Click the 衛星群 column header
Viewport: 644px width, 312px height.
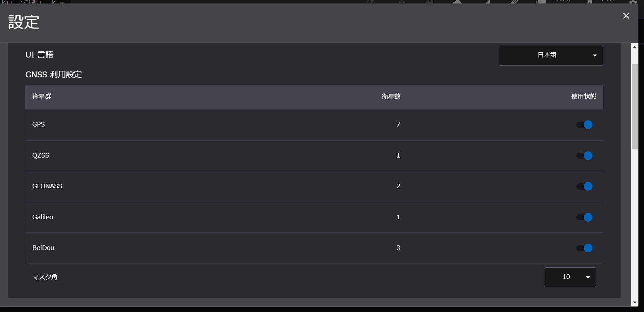tap(42, 97)
